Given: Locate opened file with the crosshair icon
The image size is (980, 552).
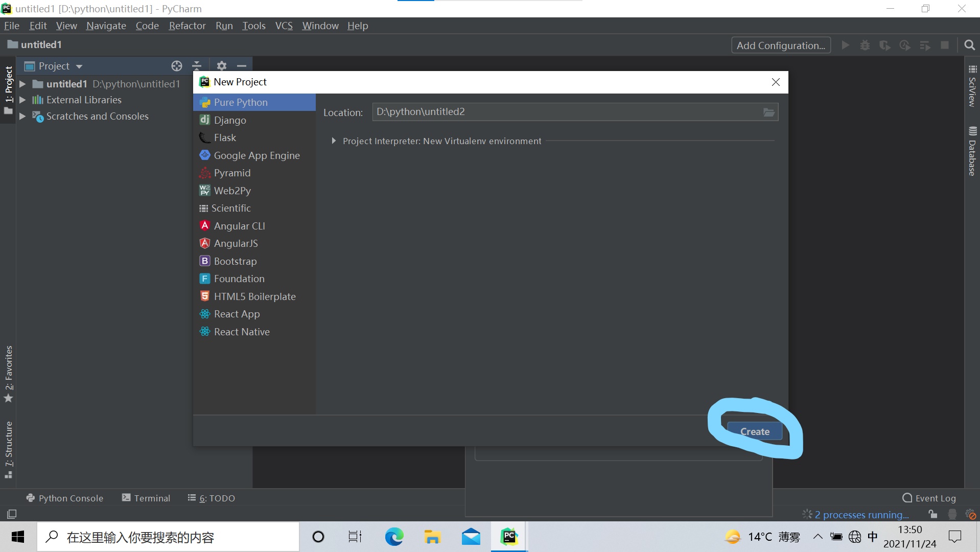Looking at the screenshot, I should point(176,65).
